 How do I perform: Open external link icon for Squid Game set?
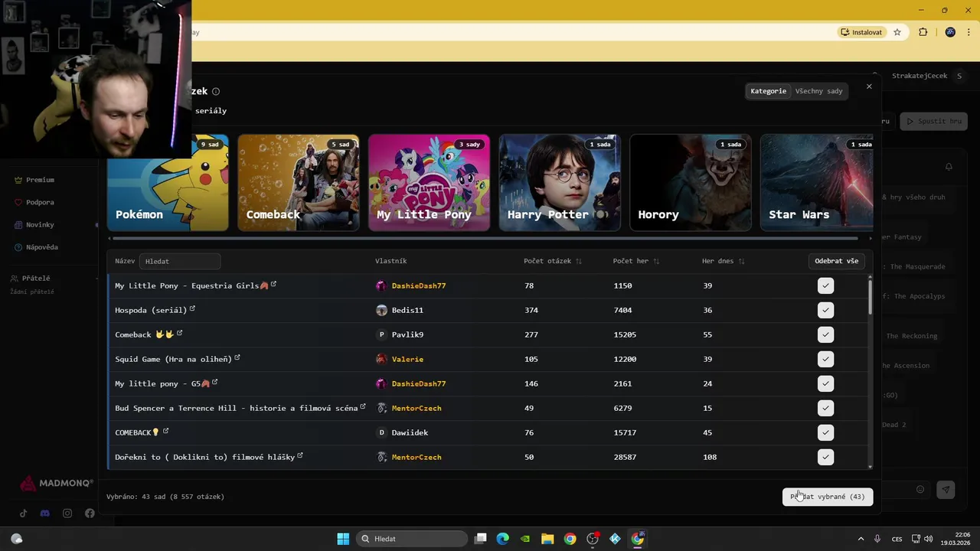pos(237,358)
